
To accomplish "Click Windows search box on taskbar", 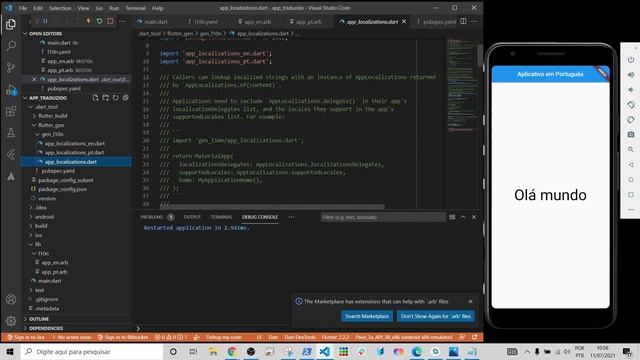I will (x=92, y=351).
